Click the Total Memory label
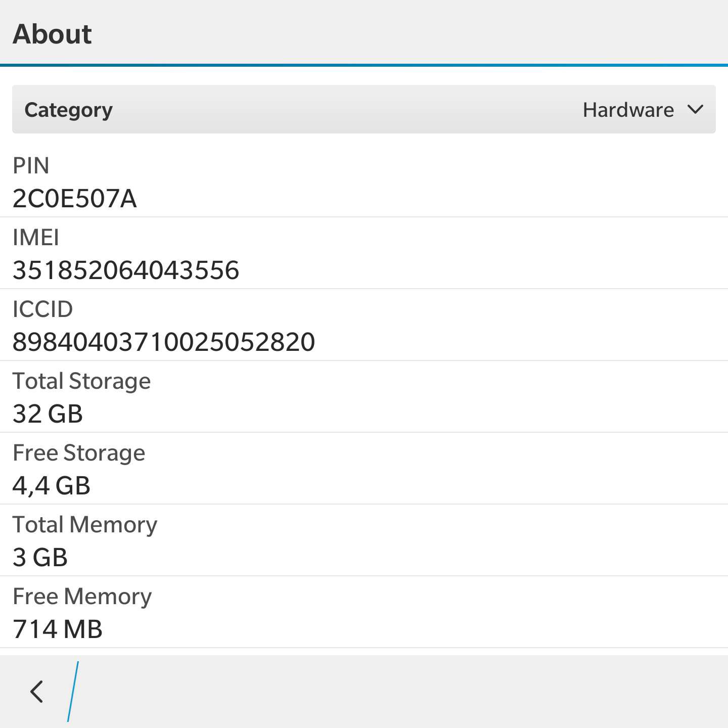Image resolution: width=728 pixels, height=728 pixels. point(85,525)
